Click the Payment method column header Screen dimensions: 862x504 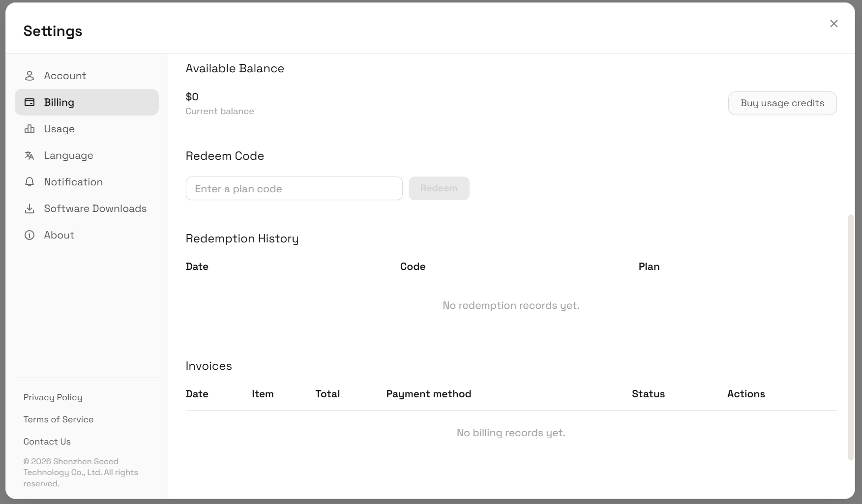point(429,394)
